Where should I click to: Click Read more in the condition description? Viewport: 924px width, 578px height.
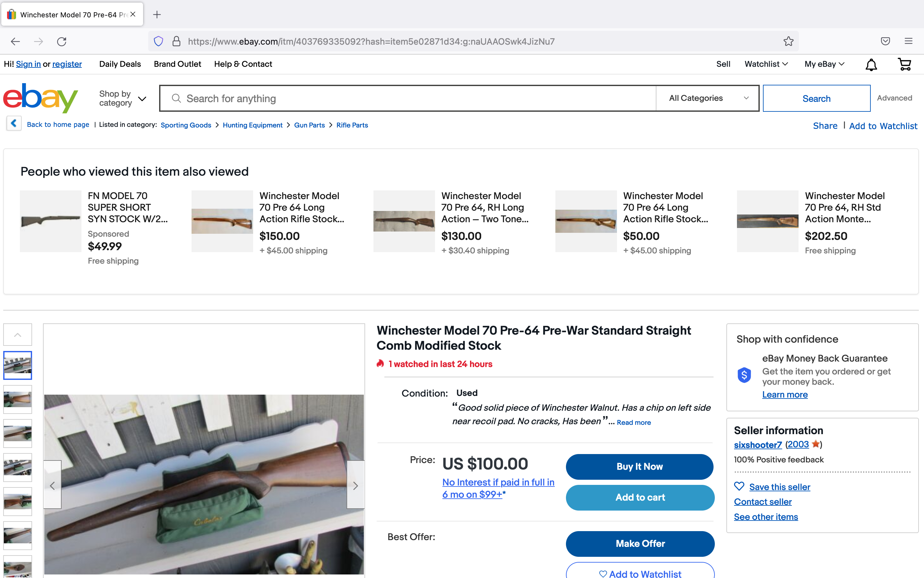pos(634,422)
